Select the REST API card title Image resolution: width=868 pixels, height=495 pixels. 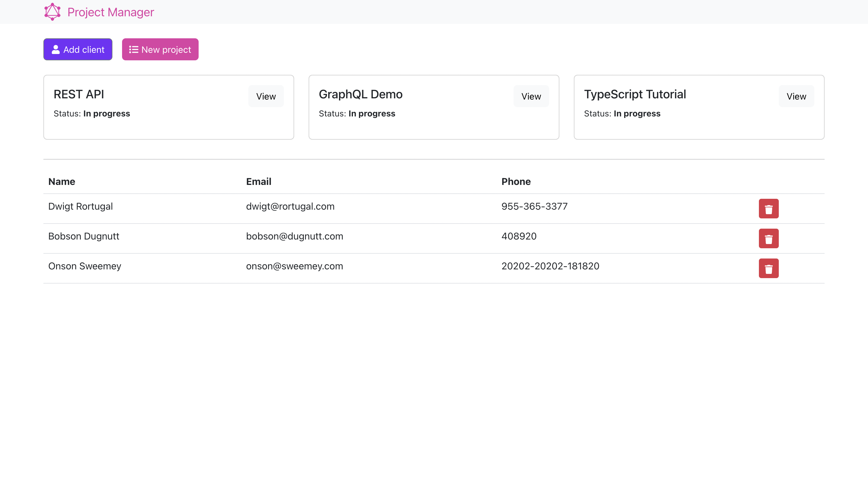point(79,94)
